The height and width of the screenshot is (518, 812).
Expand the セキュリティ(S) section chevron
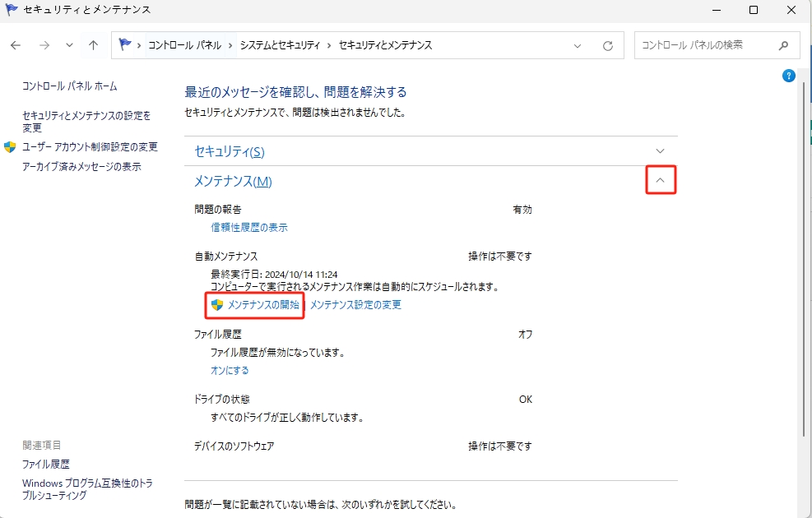click(659, 151)
